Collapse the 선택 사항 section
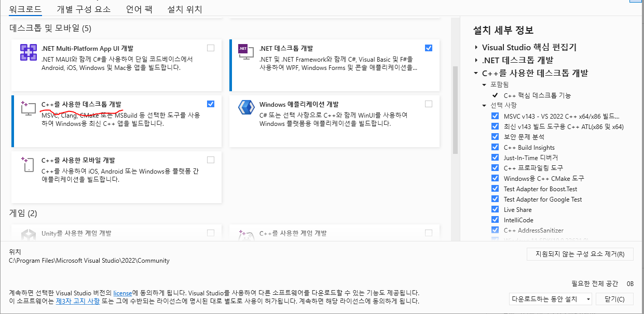644x314 pixels. pyautogui.click(x=485, y=105)
